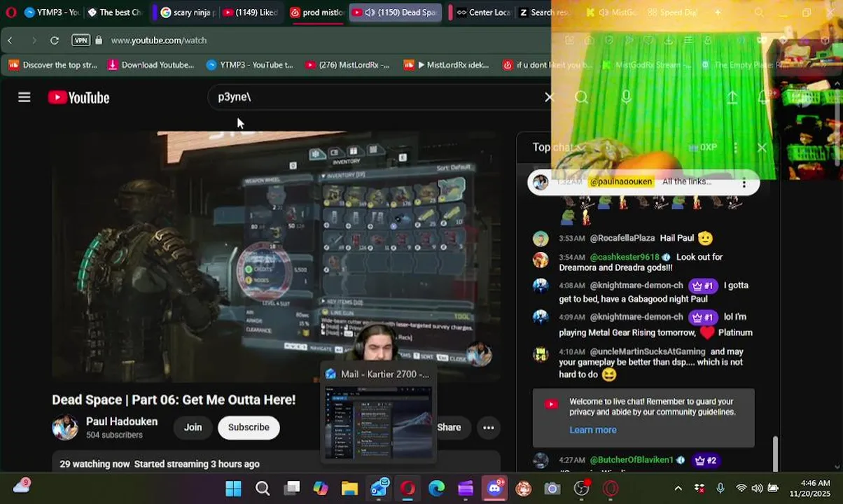
Task: Open 'if u dont likeit you b...' bookmark
Action: (x=548, y=65)
